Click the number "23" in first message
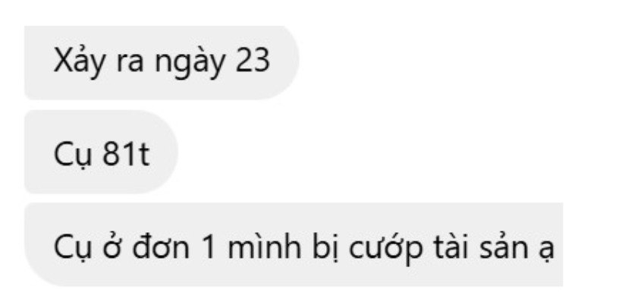 (x=253, y=61)
